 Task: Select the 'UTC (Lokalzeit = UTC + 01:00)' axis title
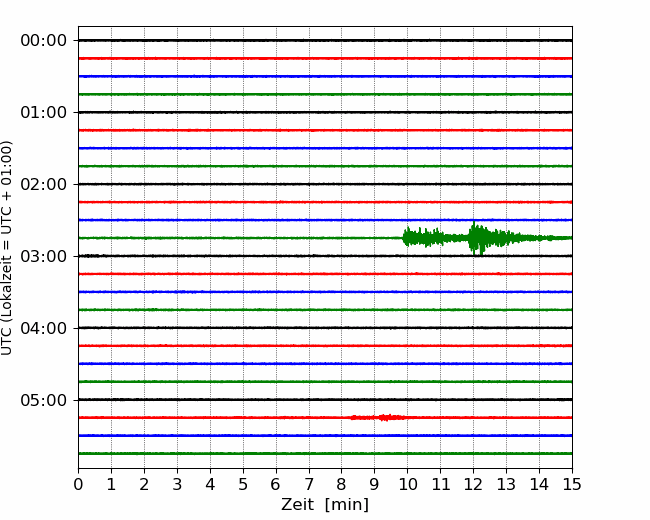6,248
